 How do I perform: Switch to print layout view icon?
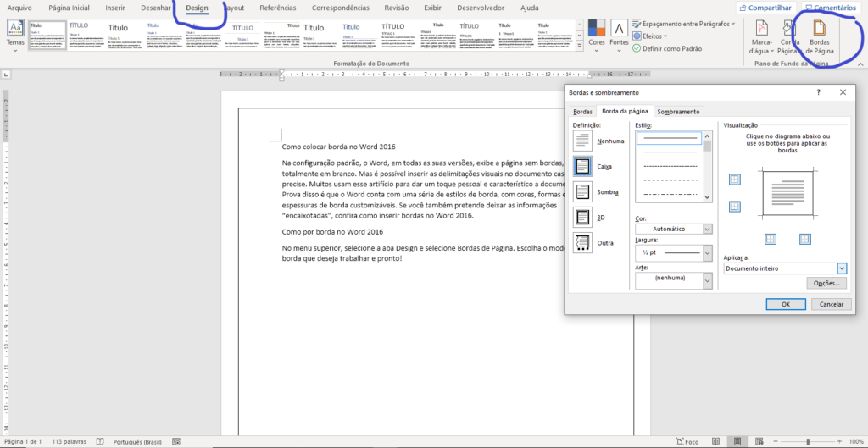pos(737,442)
